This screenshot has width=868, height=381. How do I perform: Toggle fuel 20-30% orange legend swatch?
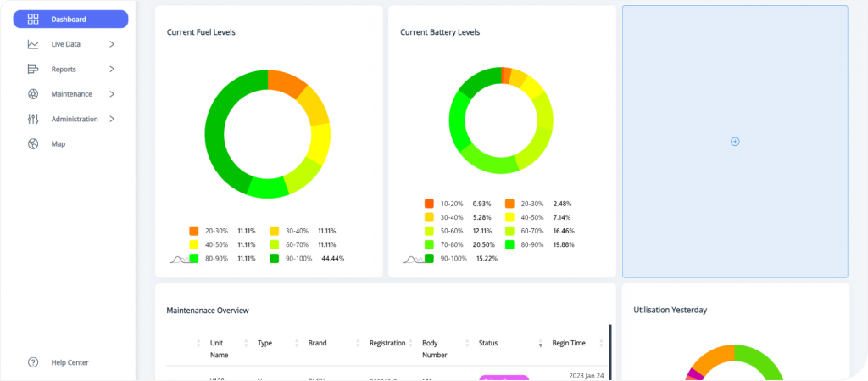pyautogui.click(x=194, y=231)
